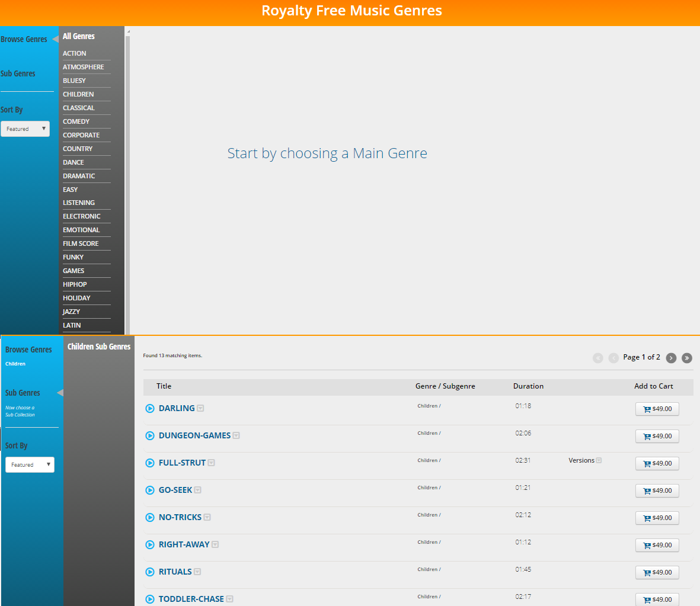The image size is (700, 606).
Task: Go to next results page arrow
Action: pos(671,358)
